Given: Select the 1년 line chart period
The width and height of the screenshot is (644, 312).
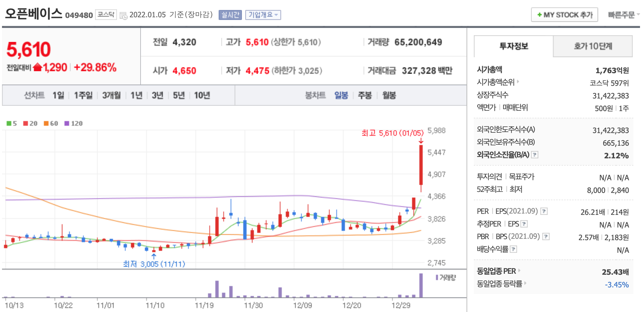Looking at the screenshot, I should 136,95.
